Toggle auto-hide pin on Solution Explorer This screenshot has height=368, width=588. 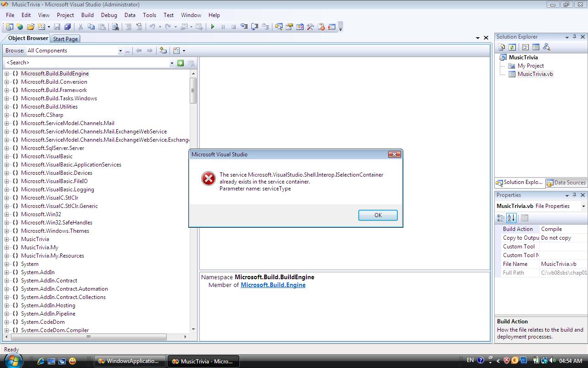(x=575, y=37)
